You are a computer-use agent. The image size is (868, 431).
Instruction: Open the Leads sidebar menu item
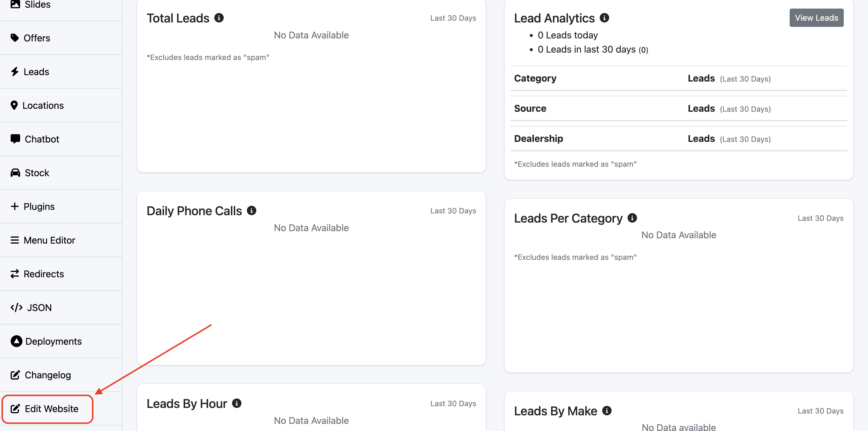click(x=36, y=72)
